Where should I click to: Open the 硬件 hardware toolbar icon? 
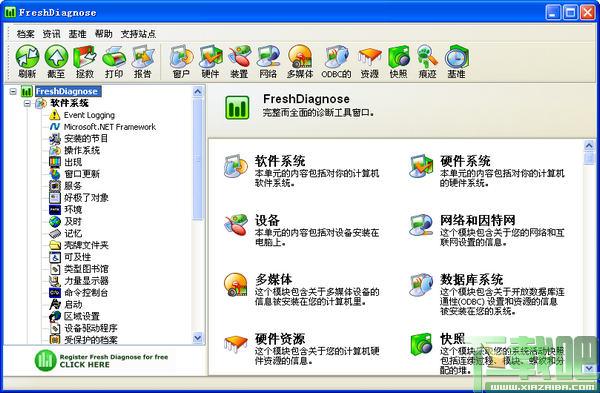pyautogui.click(x=210, y=62)
